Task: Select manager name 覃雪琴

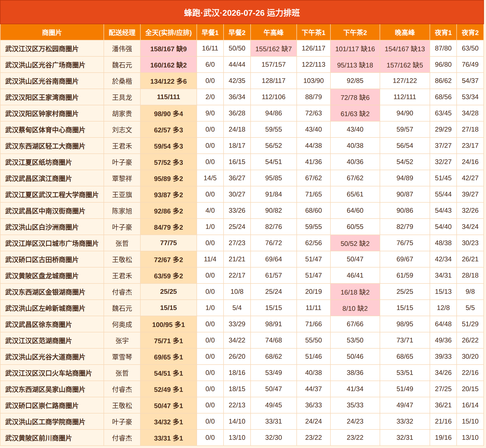Action: tap(122, 357)
